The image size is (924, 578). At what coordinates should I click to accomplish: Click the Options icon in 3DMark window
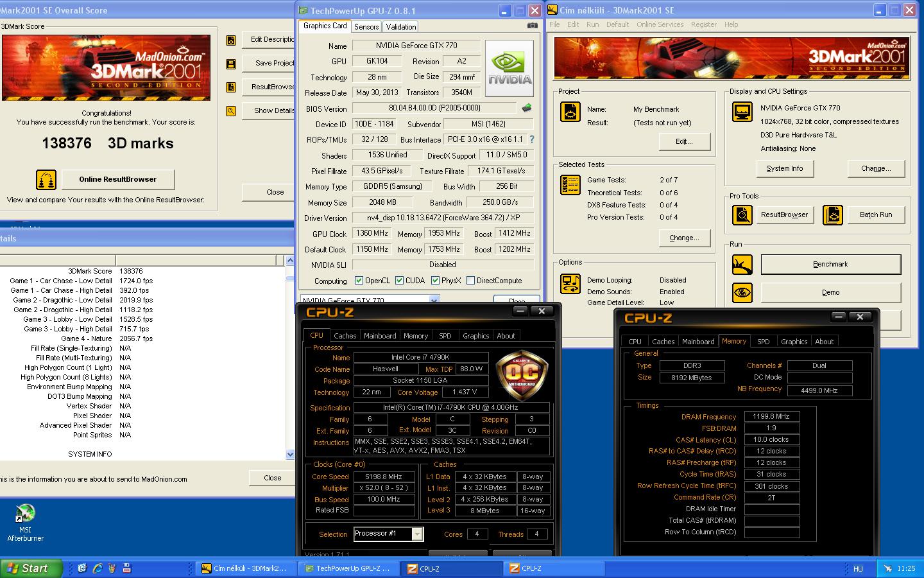[x=570, y=284]
